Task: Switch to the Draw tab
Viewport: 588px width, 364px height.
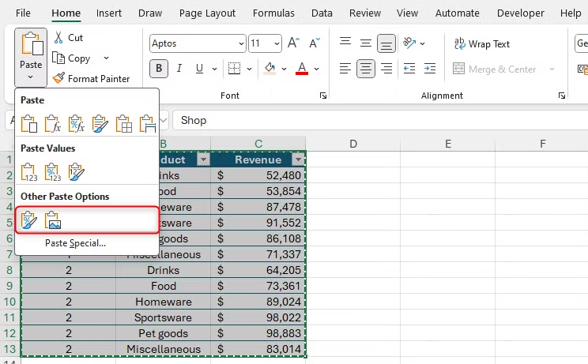Action: pos(150,13)
